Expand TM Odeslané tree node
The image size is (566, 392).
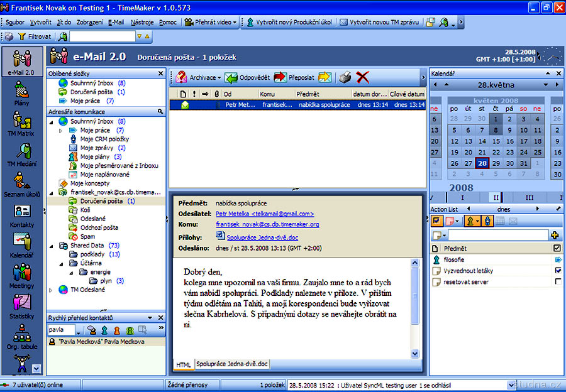50,290
